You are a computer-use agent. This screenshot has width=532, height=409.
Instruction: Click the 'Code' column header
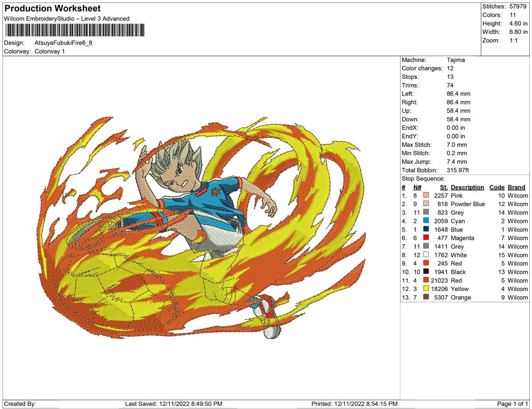(x=497, y=187)
